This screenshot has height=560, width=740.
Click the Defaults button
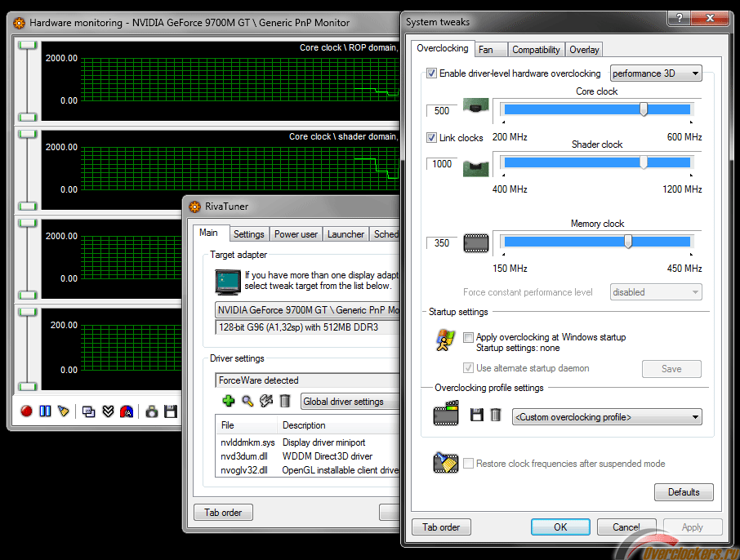tap(684, 492)
